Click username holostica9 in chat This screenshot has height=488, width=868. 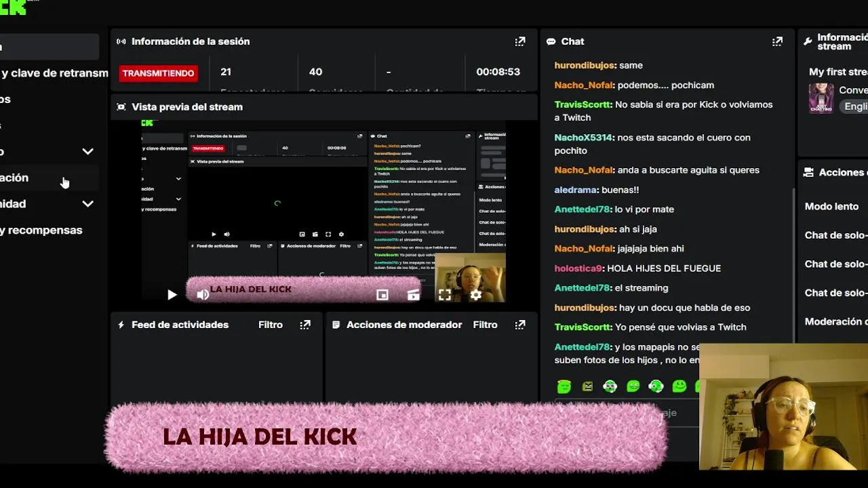(578, 268)
